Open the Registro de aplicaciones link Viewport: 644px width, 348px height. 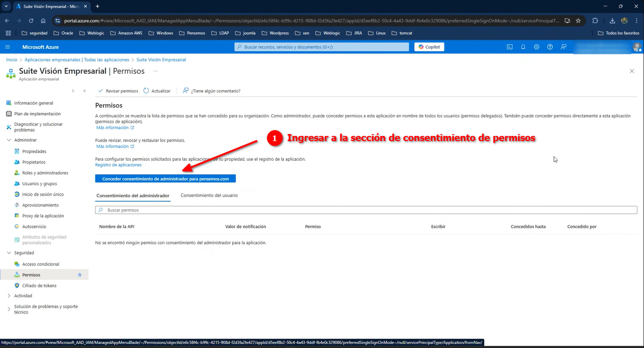(118, 165)
